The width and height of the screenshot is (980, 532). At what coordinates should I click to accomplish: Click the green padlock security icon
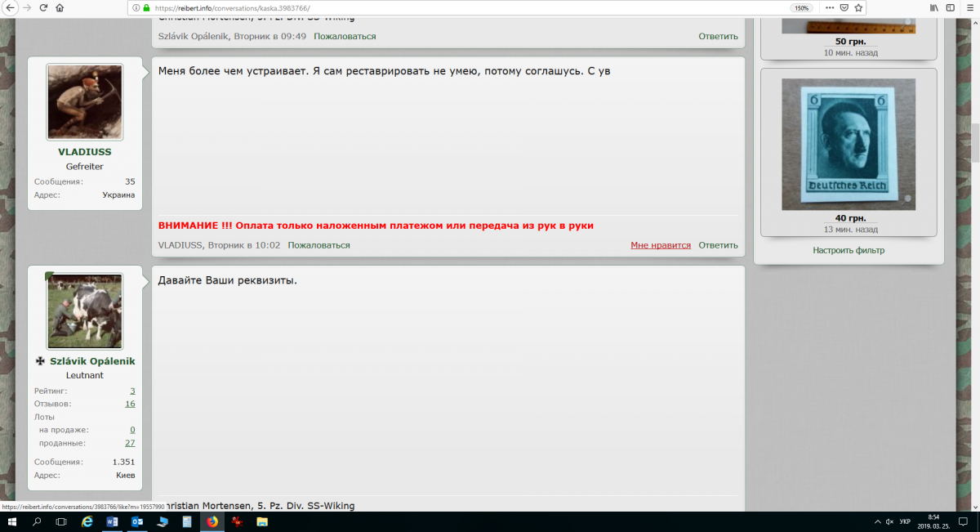146,7
